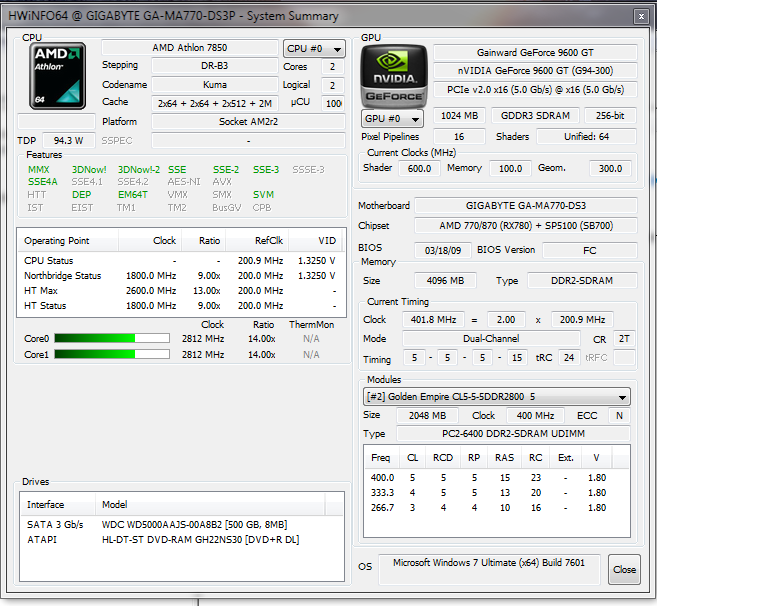This screenshot has width=768, height=614.
Task: Click the memory clock 401.8 MHz field
Action: [433, 320]
